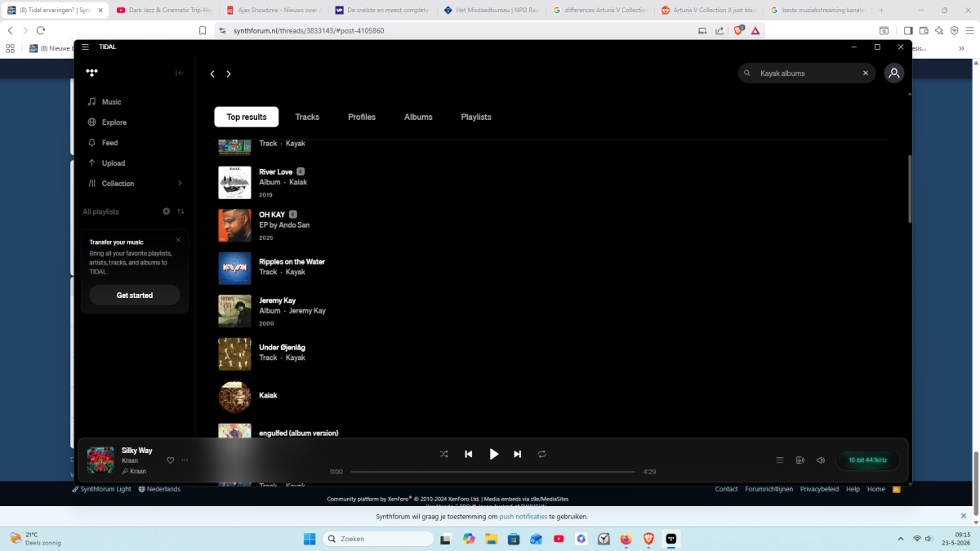This screenshot has width=980, height=551.
Task: Toggle shuffle playback
Action: [x=443, y=454]
